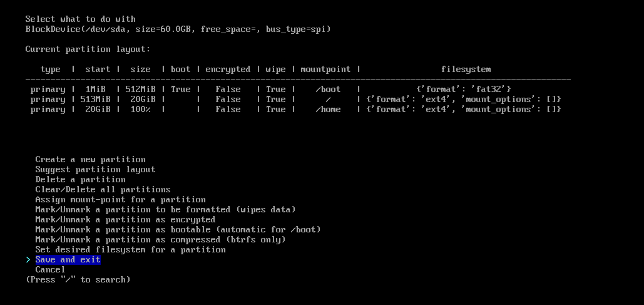
Task: Click the fat32 filesystem format cell
Action: (463, 89)
